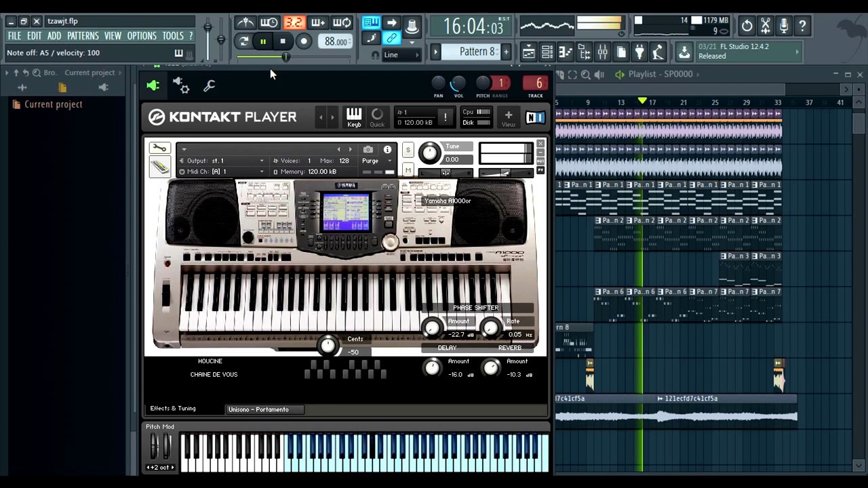868x488 pixels.
Task: Open the Playlist view icon
Action: click(528, 52)
